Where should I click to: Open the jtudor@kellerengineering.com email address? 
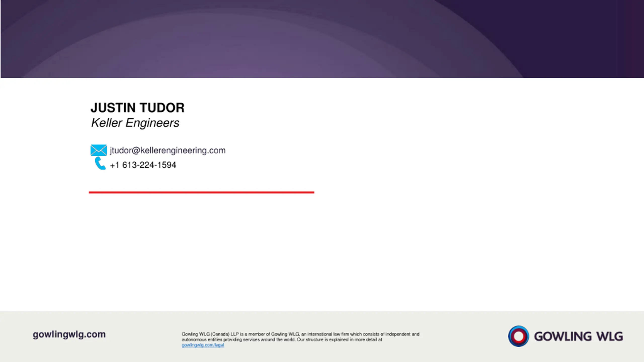click(168, 150)
